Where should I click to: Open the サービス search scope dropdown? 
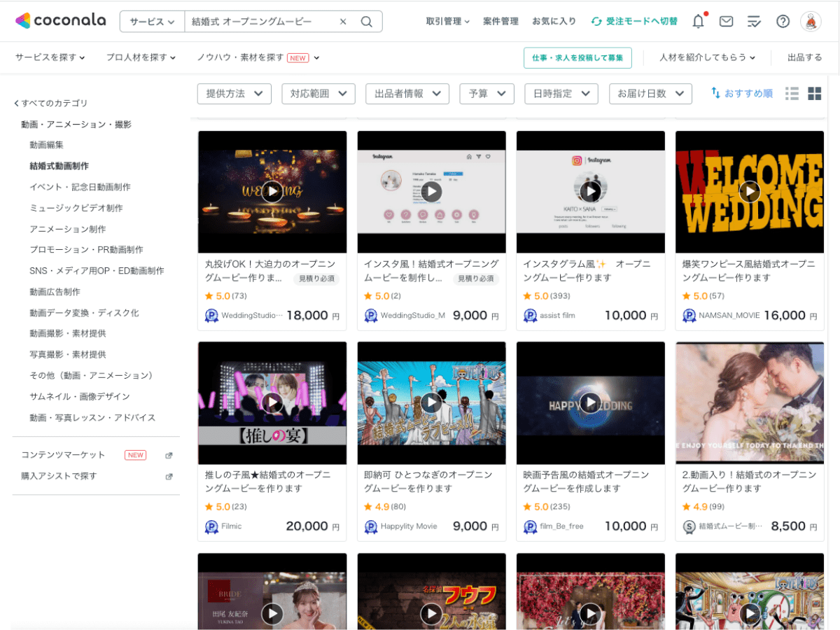click(x=152, y=22)
